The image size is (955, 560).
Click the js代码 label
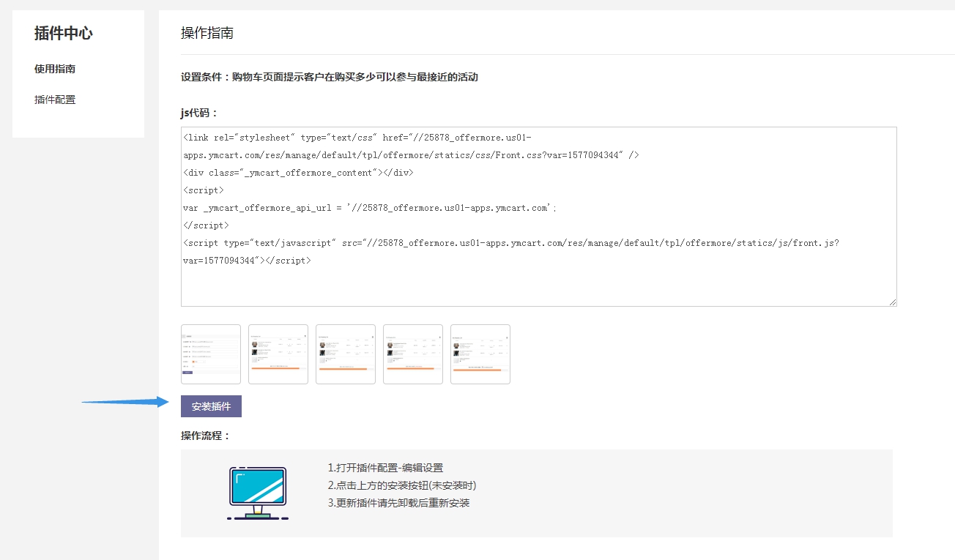click(x=200, y=113)
